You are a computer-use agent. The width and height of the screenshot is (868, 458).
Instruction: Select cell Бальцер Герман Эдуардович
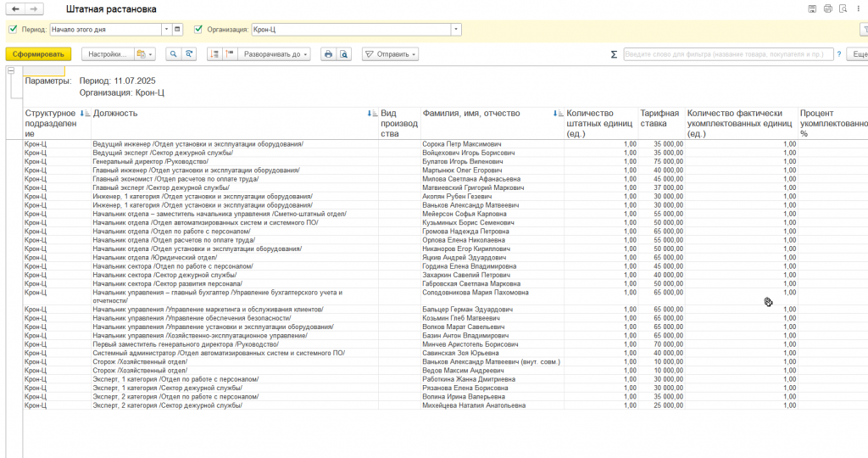[492, 310]
